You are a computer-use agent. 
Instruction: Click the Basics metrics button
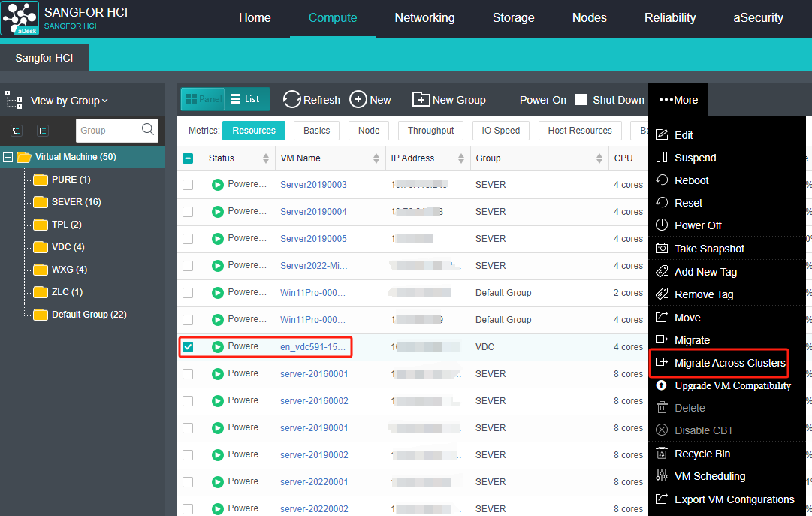pos(316,131)
